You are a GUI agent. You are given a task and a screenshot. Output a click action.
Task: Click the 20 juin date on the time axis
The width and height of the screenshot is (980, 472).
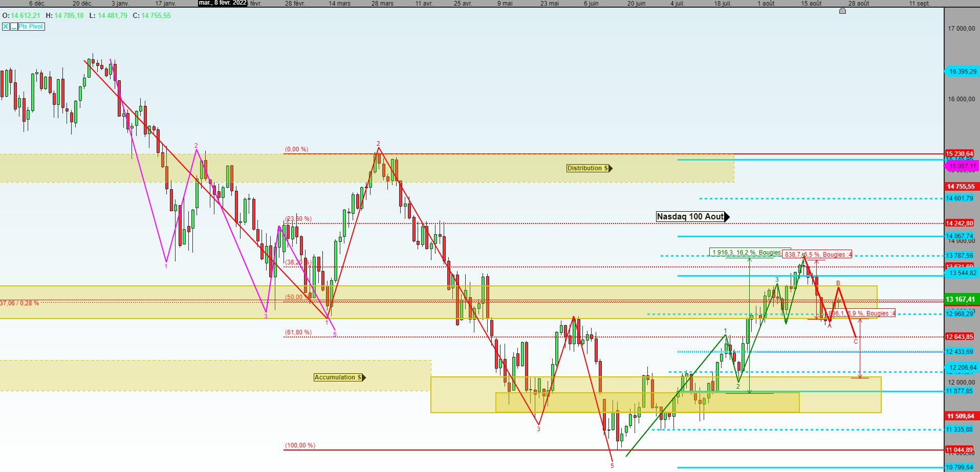[637, 4]
